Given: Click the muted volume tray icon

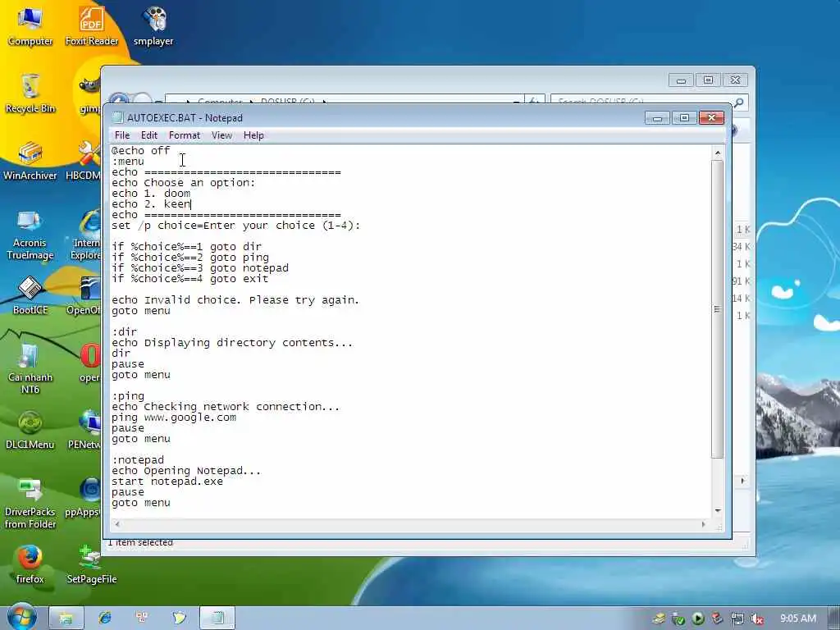Looking at the screenshot, I should pyautogui.click(x=757, y=619).
